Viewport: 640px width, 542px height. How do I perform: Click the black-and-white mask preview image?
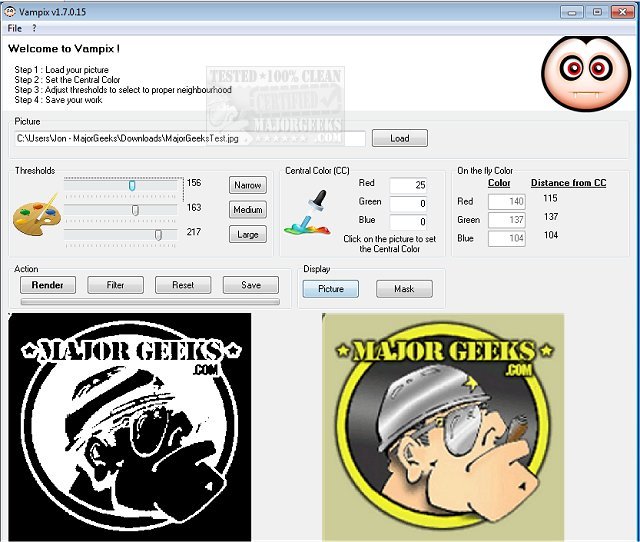coord(130,427)
